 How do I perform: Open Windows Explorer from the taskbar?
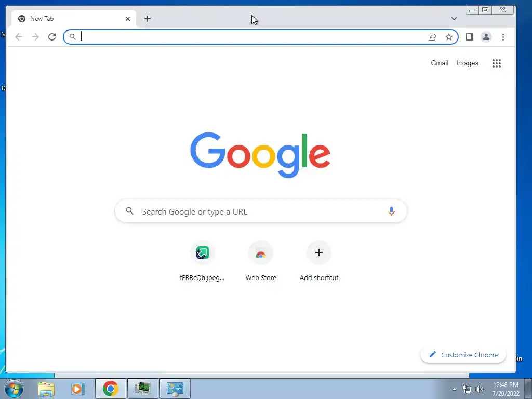tap(46, 389)
